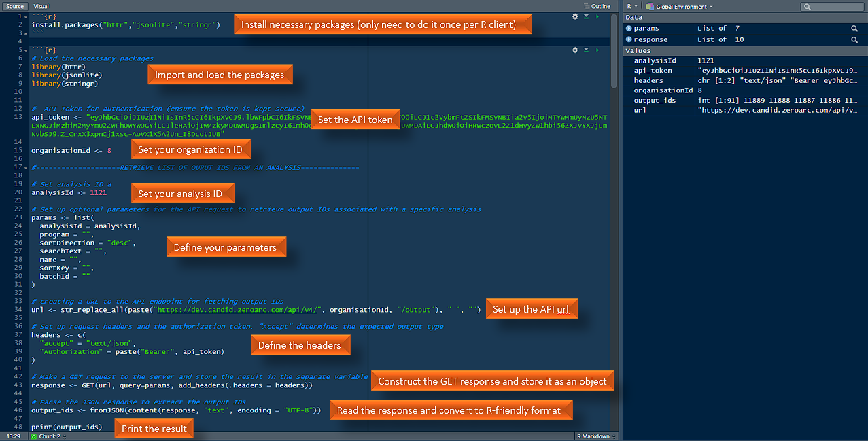This screenshot has width=868, height=441.
Task: Click the dev.candid.zeroarc.com URL in line 34
Action: click(x=239, y=310)
